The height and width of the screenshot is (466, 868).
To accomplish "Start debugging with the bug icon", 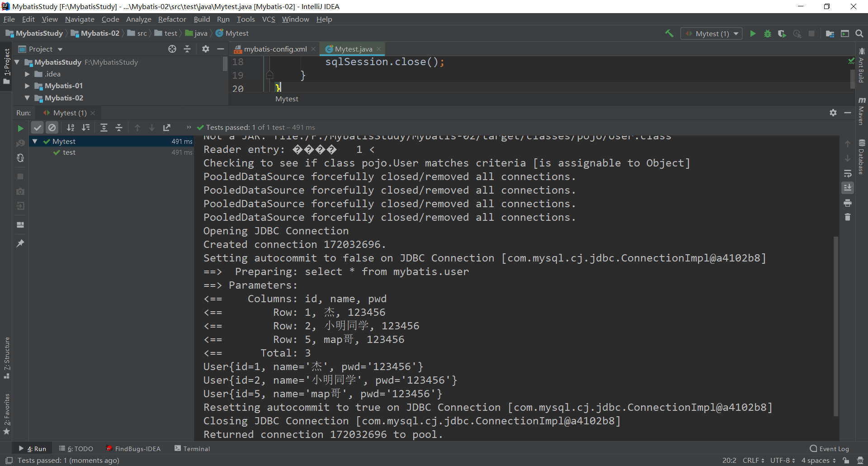I will point(767,33).
